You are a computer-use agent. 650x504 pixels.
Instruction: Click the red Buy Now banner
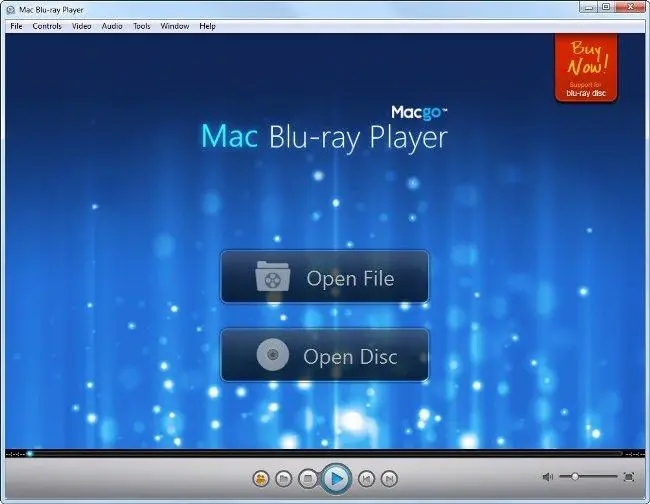(x=586, y=68)
